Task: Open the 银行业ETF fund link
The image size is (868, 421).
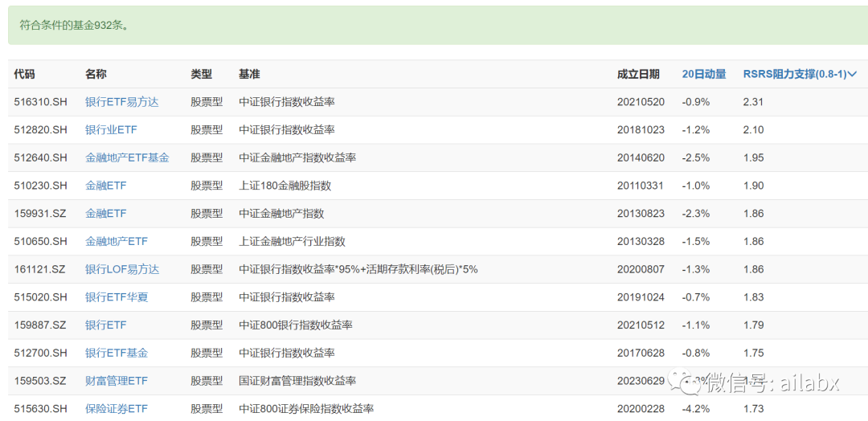Action: [x=111, y=130]
